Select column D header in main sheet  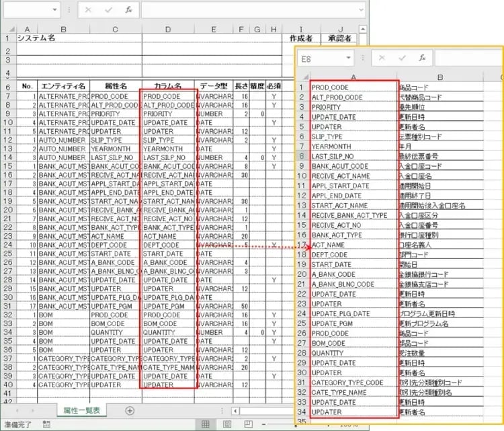[168, 29]
